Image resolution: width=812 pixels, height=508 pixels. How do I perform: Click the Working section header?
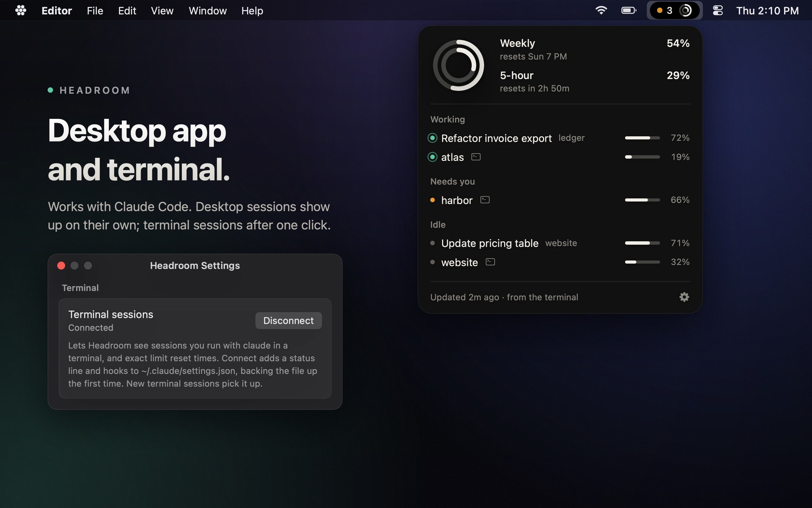447,119
